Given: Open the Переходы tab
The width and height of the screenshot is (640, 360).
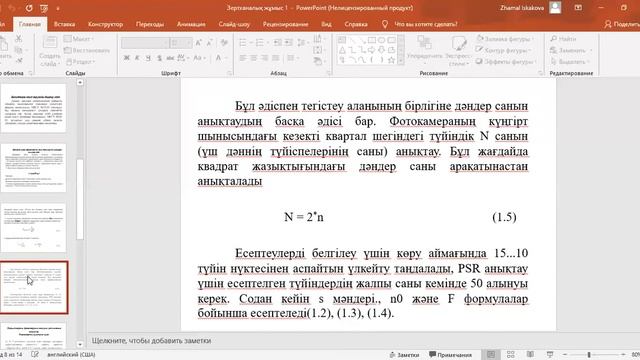Looking at the screenshot, I should point(150,24).
